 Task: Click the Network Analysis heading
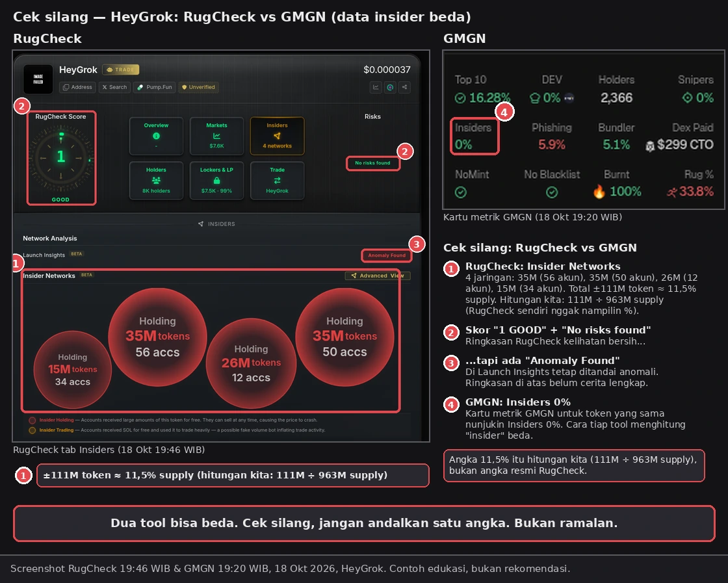(49, 239)
